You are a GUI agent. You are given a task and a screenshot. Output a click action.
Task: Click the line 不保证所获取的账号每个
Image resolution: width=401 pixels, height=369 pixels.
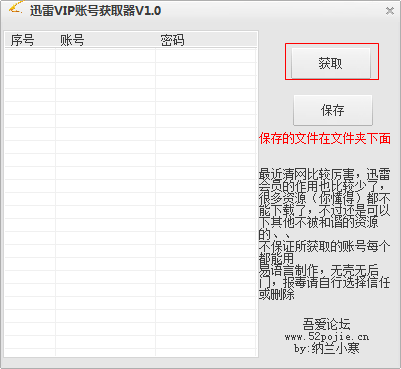point(325,246)
